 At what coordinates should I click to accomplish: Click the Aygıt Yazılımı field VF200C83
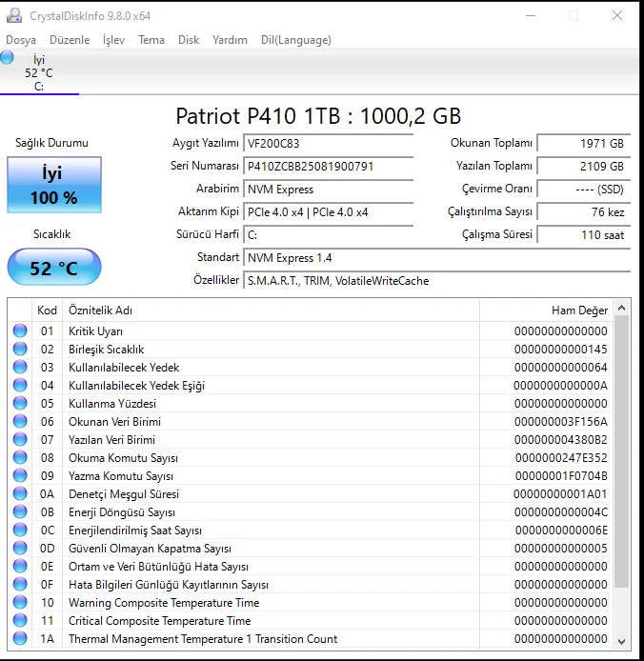[x=328, y=143]
